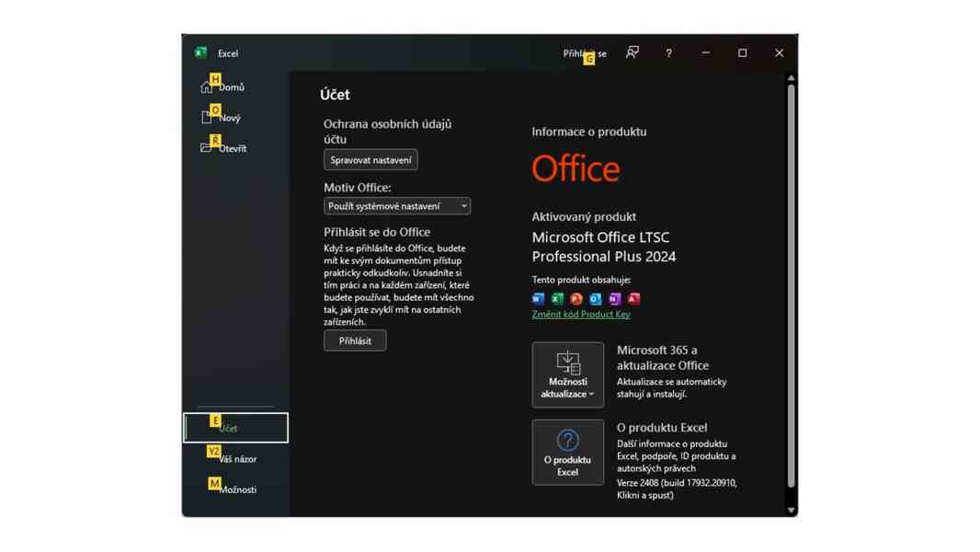Click the Informace o produktu heading
980x552 pixels.
[589, 132]
